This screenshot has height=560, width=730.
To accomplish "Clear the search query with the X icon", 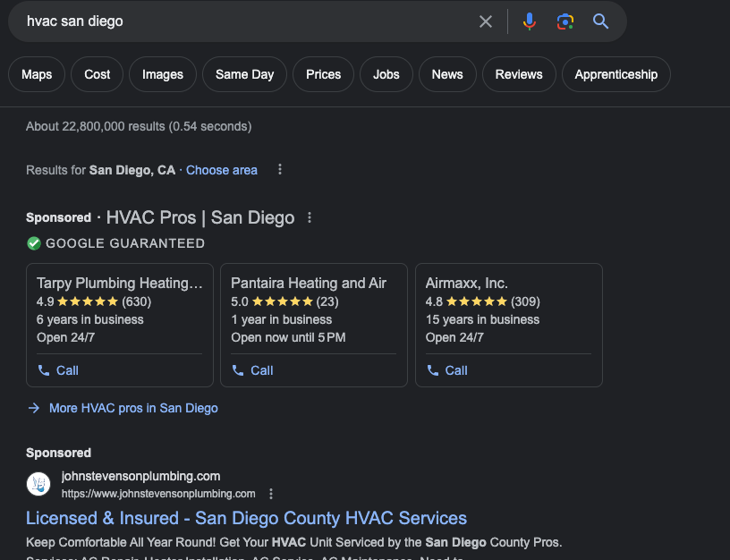I will pos(486,21).
